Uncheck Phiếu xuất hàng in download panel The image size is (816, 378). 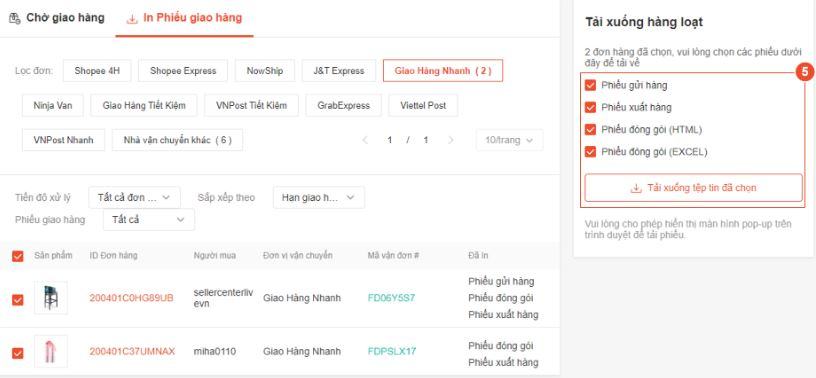[590, 107]
